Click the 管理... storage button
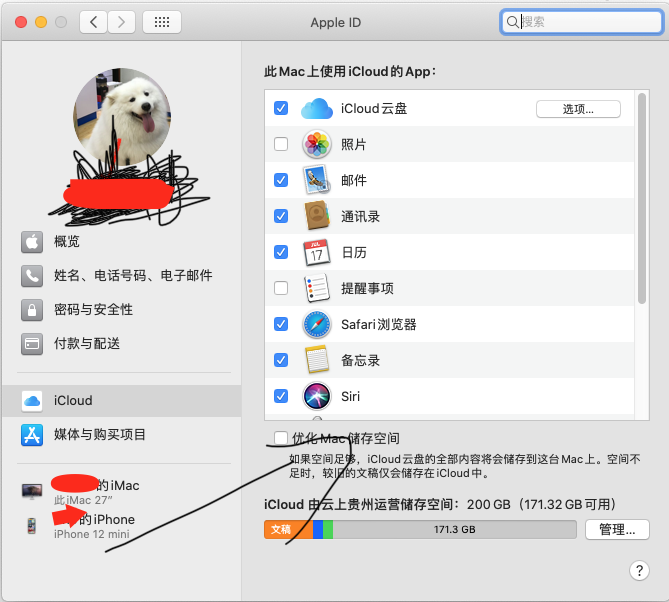Screen dimensions: 669x602 pos(617,529)
